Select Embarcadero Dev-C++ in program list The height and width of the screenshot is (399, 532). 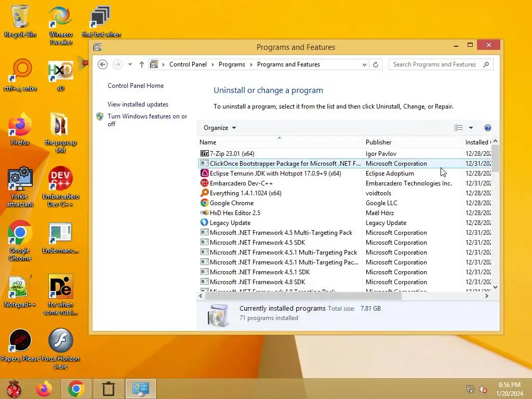(344, 183)
